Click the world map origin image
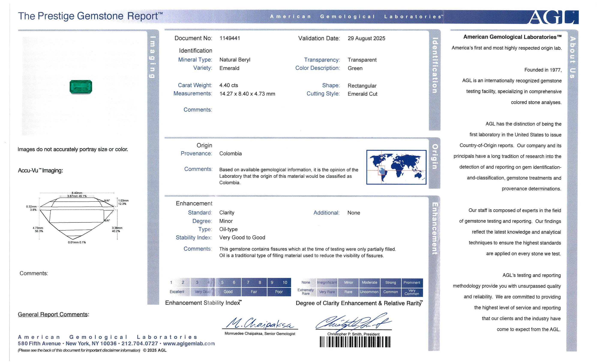The image size is (600, 364). click(396, 167)
